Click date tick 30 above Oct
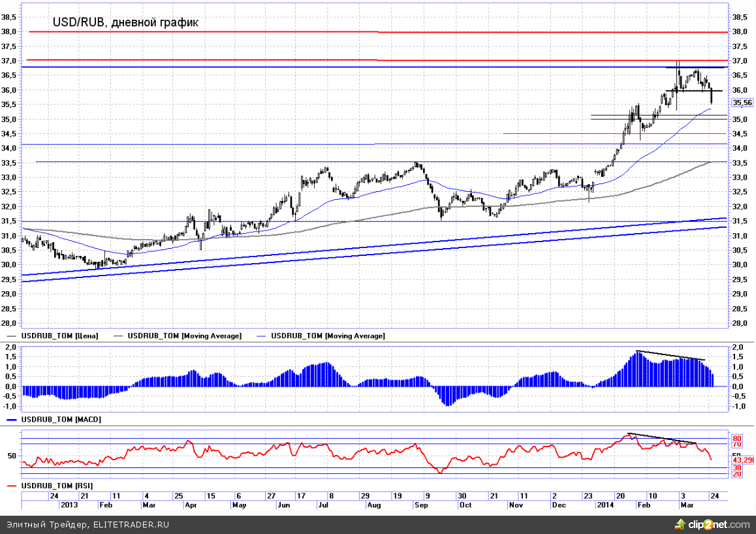This screenshot has height=534, width=756. [x=462, y=495]
